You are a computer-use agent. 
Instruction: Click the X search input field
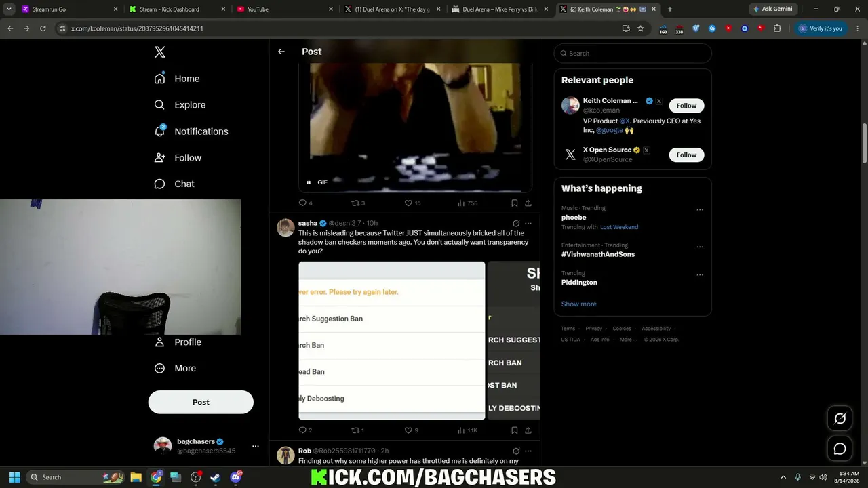coord(633,54)
